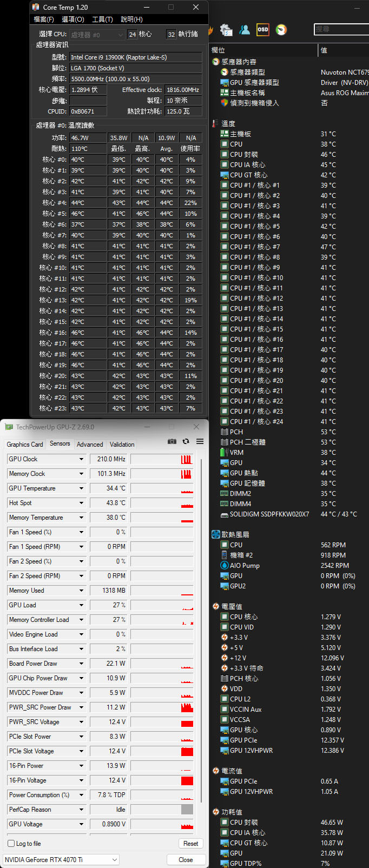The image size is (369, 868).
Task: Open the 說明(H) menu in Core Temp
Action: pos(131,19)
